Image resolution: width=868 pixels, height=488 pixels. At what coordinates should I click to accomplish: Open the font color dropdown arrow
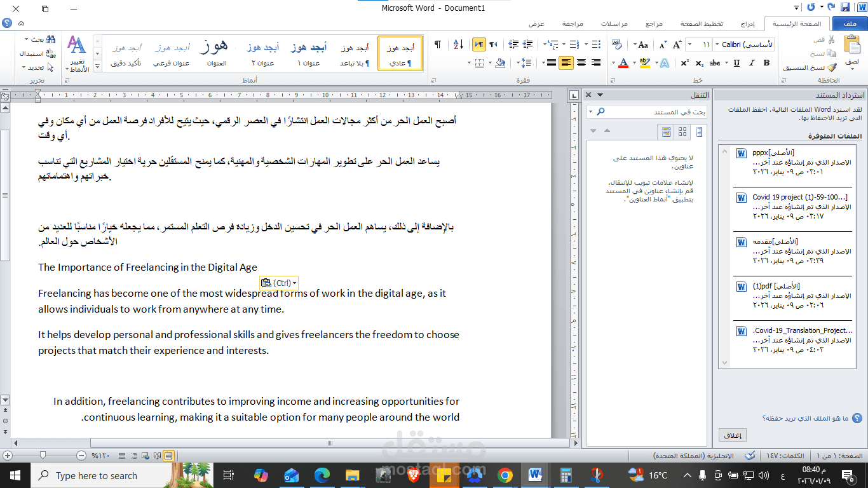coord(613,62)
